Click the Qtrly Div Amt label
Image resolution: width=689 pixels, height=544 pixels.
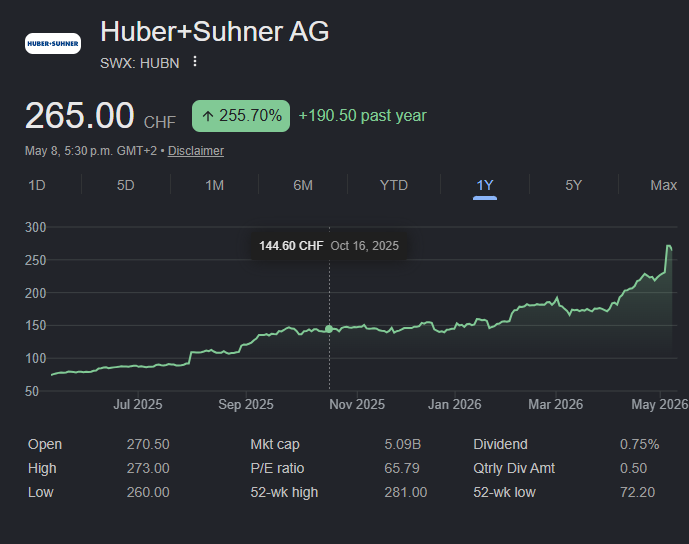click(x=514, y=468)
